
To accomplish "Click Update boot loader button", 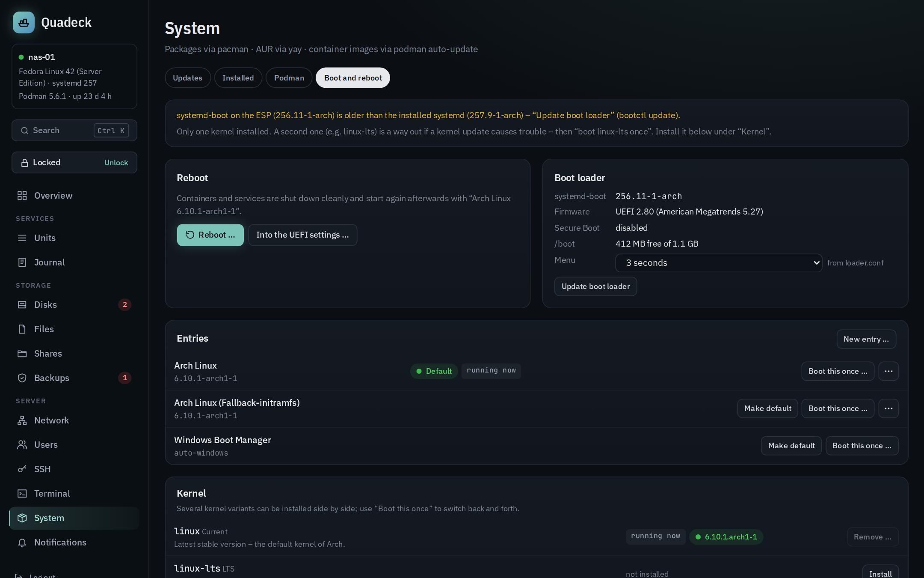I will click(x=596, y=286).
